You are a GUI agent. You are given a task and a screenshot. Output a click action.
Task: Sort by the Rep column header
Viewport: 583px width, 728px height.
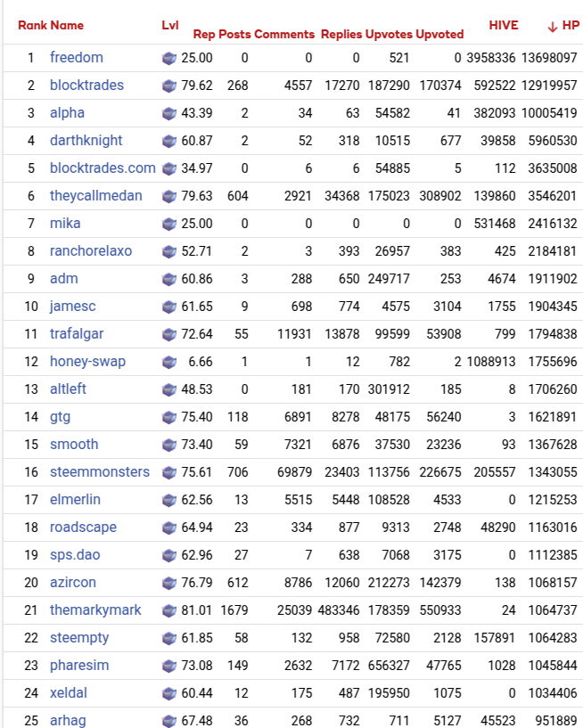pyautogui.click(x=204, y=35)
